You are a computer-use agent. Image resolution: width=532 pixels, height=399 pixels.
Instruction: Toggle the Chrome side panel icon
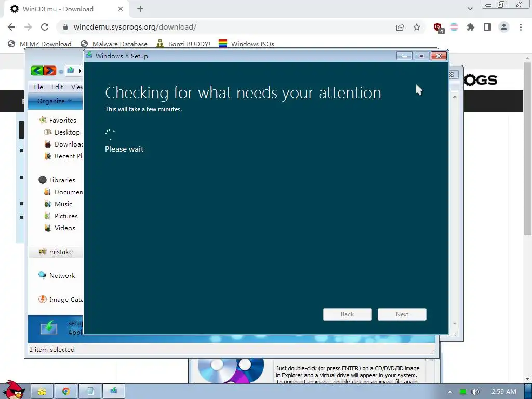click(487, 27)
